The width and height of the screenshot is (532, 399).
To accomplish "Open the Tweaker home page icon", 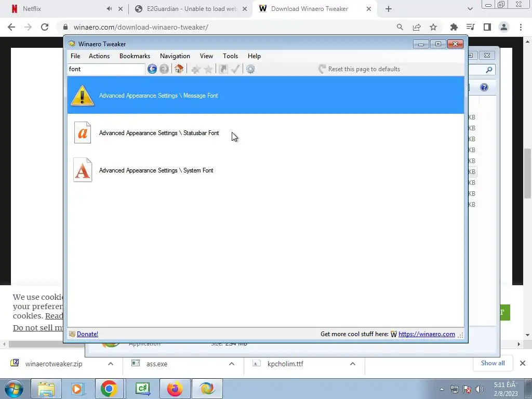I will coord(179,69).
